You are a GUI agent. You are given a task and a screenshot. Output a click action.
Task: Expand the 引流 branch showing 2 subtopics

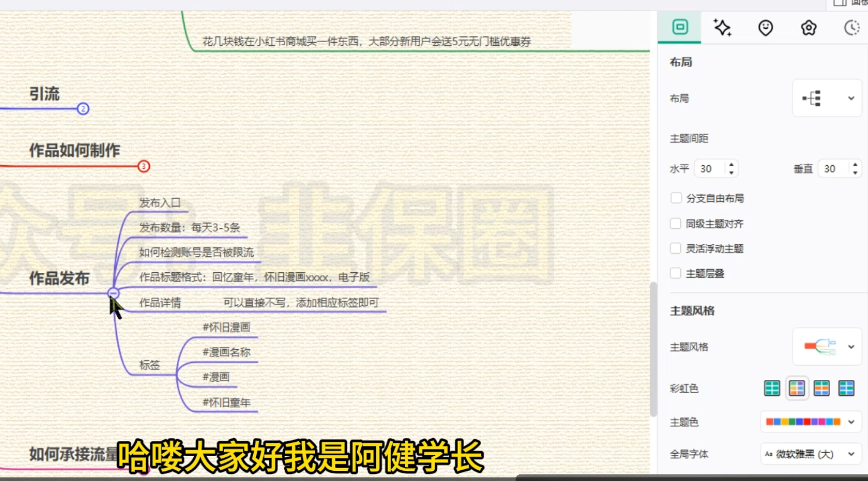83,109
